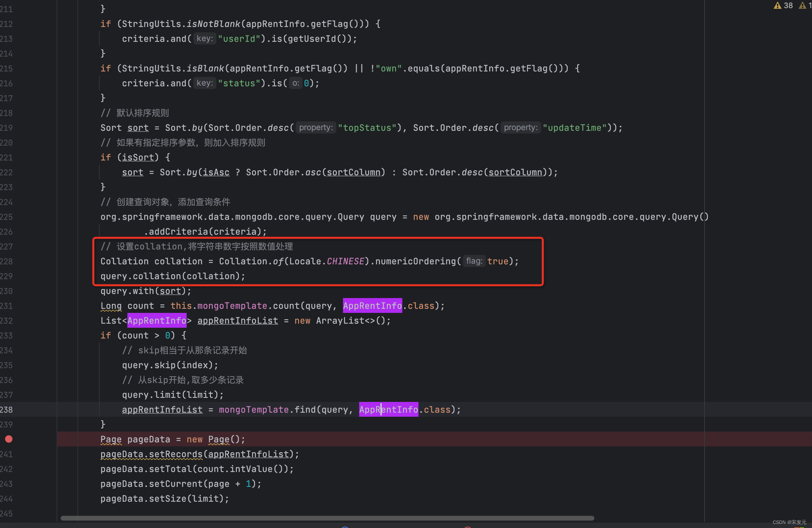Click the underlined appRentInfoList on line 238
The width and height of the screenshot is (812, 528).
(x=162, y=410)
